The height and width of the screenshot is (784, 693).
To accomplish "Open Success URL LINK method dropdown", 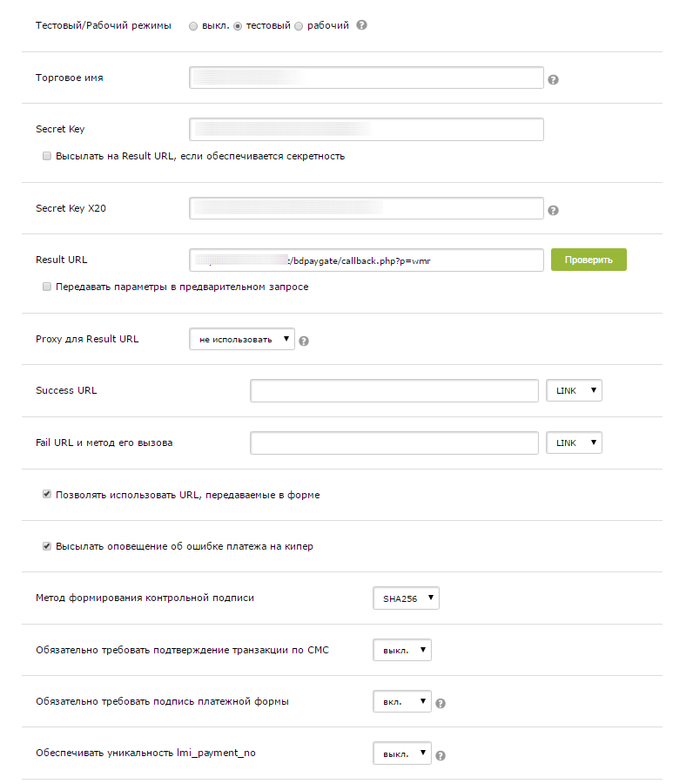I will 574,390.
